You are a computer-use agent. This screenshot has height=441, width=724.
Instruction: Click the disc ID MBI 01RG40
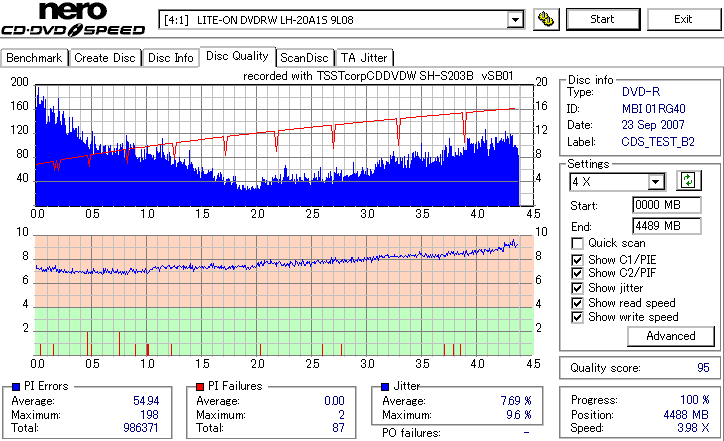pyautogui.click(x=653, y=109)
